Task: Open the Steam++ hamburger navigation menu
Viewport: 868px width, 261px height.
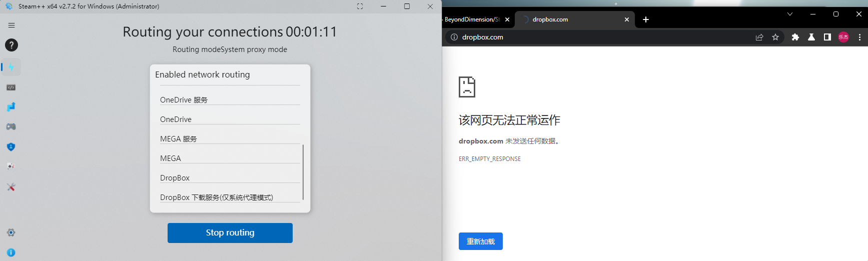Action: tap(12, 25)
